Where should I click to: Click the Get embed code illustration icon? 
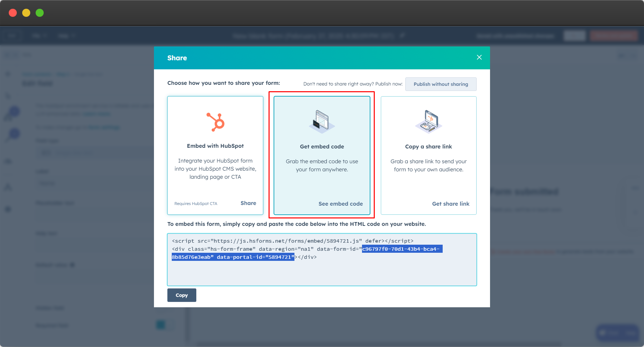pos(322,122)
